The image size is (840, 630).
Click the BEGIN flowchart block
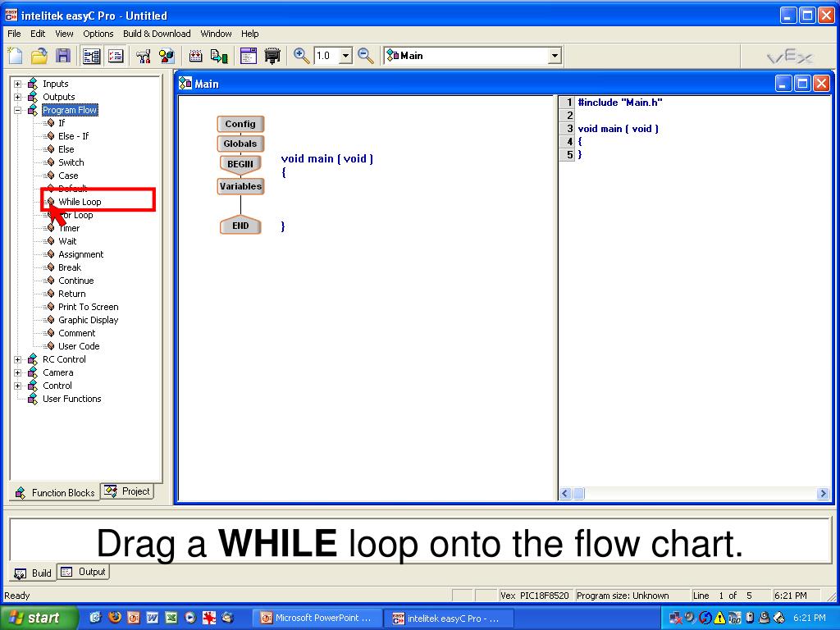240,164
